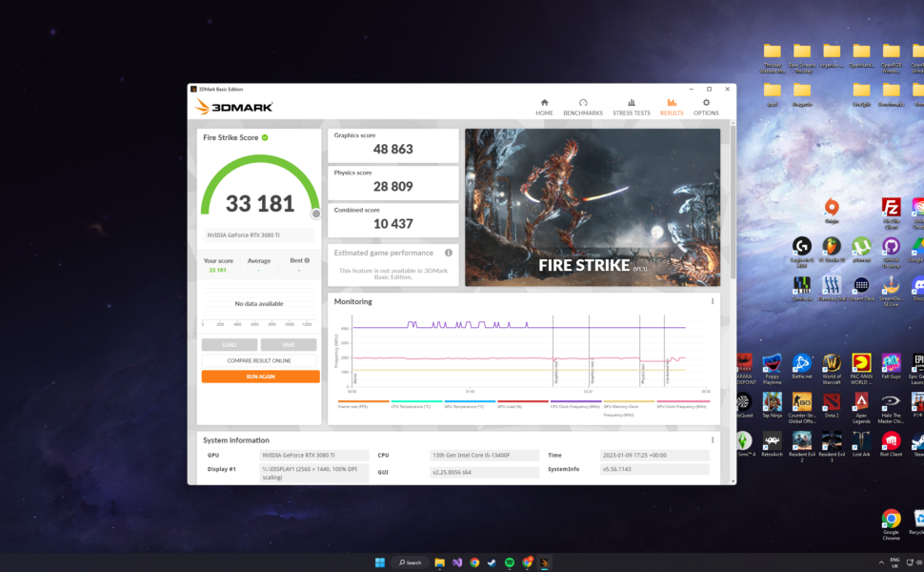This screenshot has width=924, height=572.
Task: Click the SystemInfo version v5.56.1143 field
Action: [x=654, y=469]
